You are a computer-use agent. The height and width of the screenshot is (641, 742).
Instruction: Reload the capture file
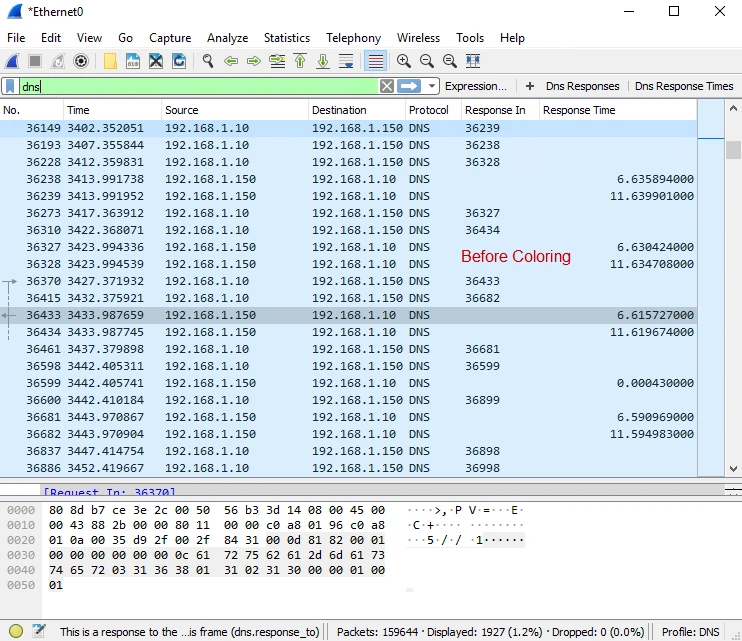[x=179, y=61]
